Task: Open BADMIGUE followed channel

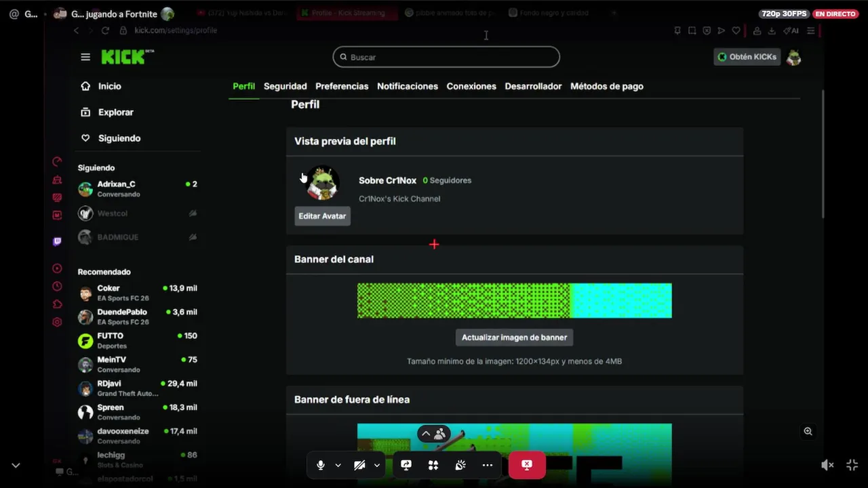Action: pyautogui.click(x=138, y=237)
